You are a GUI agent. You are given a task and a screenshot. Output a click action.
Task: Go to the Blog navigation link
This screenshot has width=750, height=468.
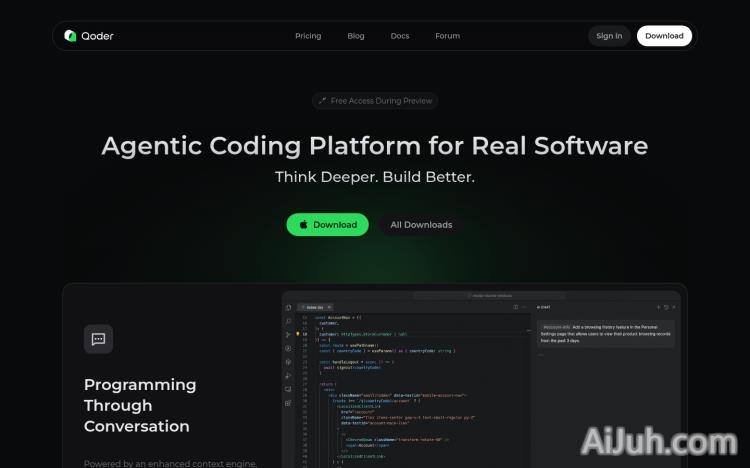[356, 36]
